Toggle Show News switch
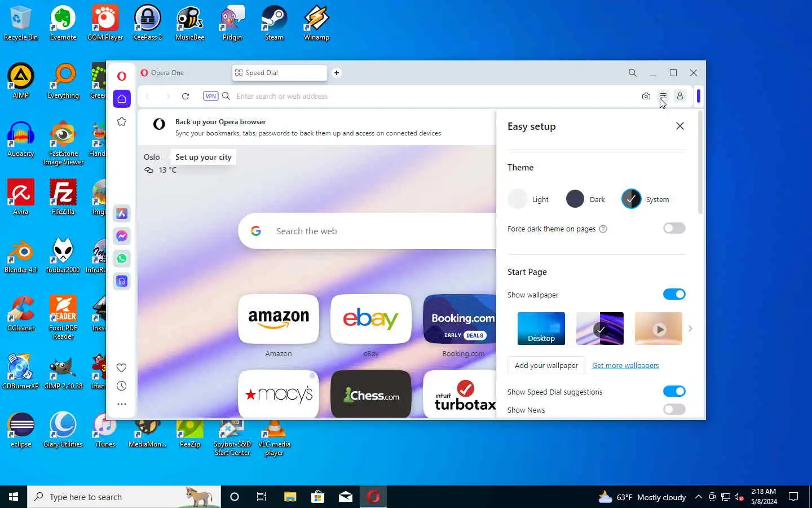This screenshot has height=508, width=812. click(674, 409)
